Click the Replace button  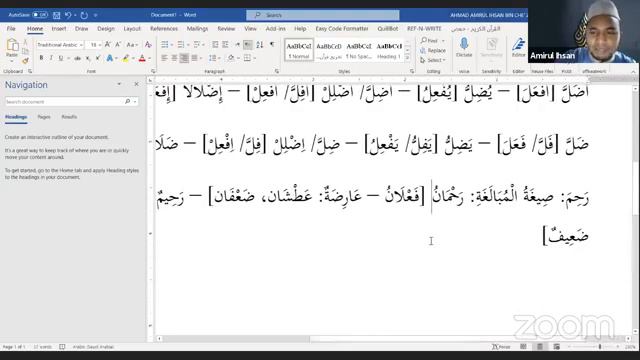pos(433,50)
